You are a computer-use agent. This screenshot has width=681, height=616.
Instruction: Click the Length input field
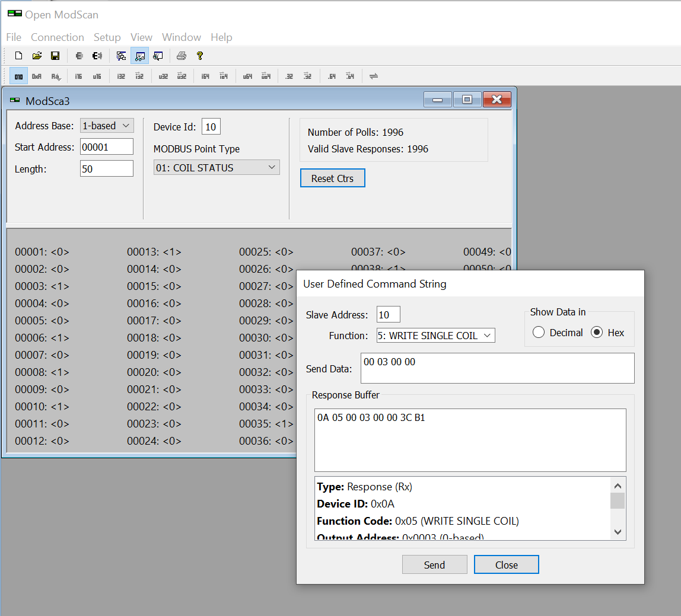[107, 168]
